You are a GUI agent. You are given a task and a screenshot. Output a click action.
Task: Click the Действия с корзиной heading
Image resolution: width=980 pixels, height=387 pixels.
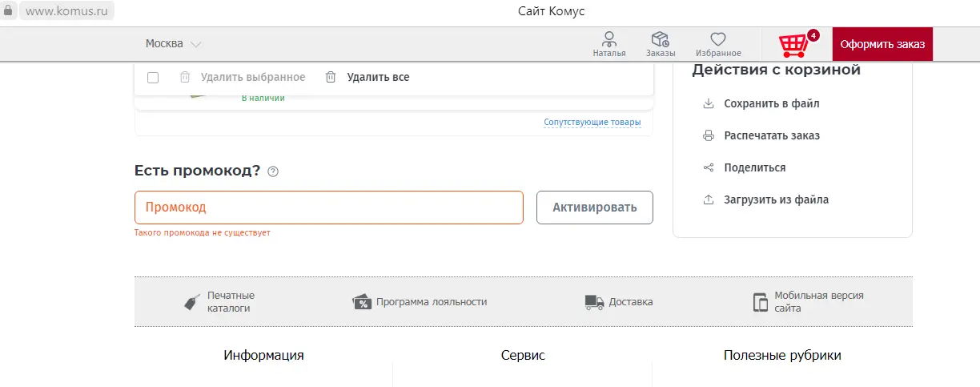coord(776,70)
